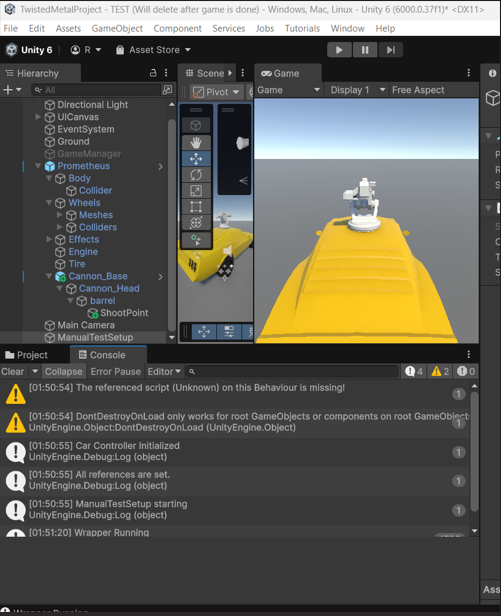
Task: Select the Scale tool
Action: point(196,191)
